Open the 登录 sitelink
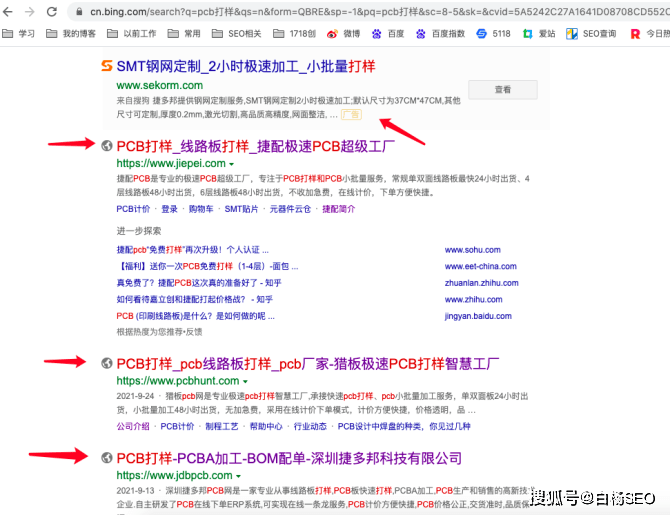Screen dimensions: 670x515 [169, 209]
